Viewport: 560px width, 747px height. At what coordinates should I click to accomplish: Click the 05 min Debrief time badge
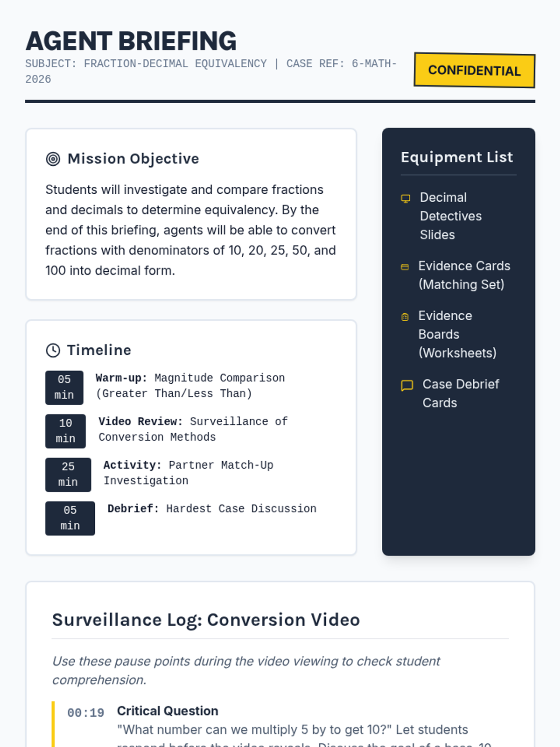point(70,518)
